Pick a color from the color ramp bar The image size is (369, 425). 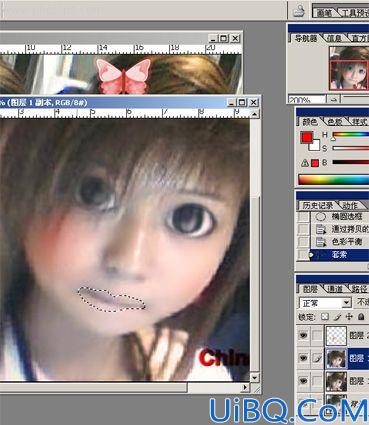[334, 179]
